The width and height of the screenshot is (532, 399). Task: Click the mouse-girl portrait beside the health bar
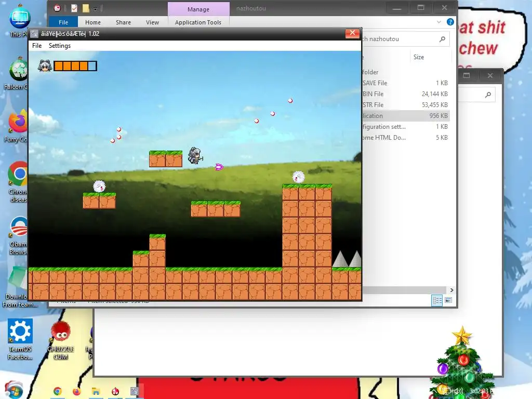pyautogui.click(x=45, y=65)
